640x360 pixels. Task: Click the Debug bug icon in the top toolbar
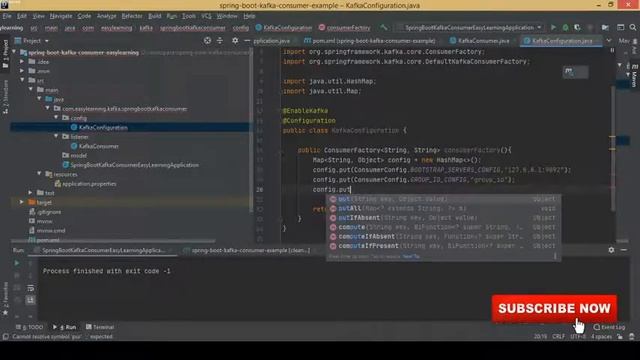coord(565,27)
